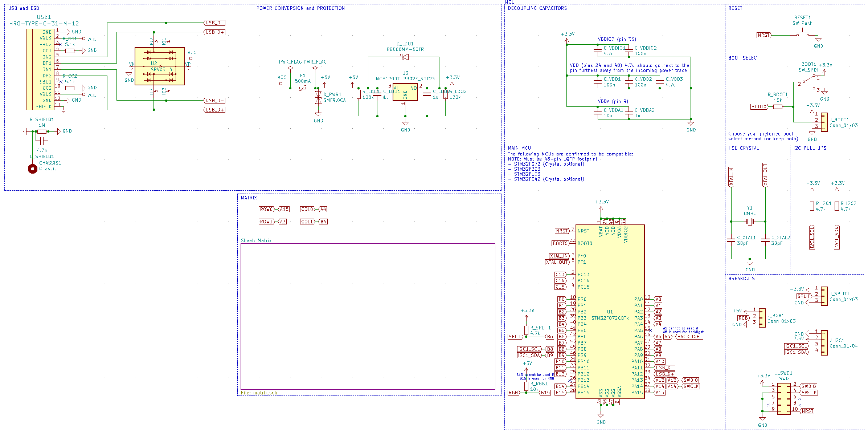Select the BOOT1 SPDT switch symbol
Image resolution: width=868 pixels, height=434 pixels.
tap(809, 81)
